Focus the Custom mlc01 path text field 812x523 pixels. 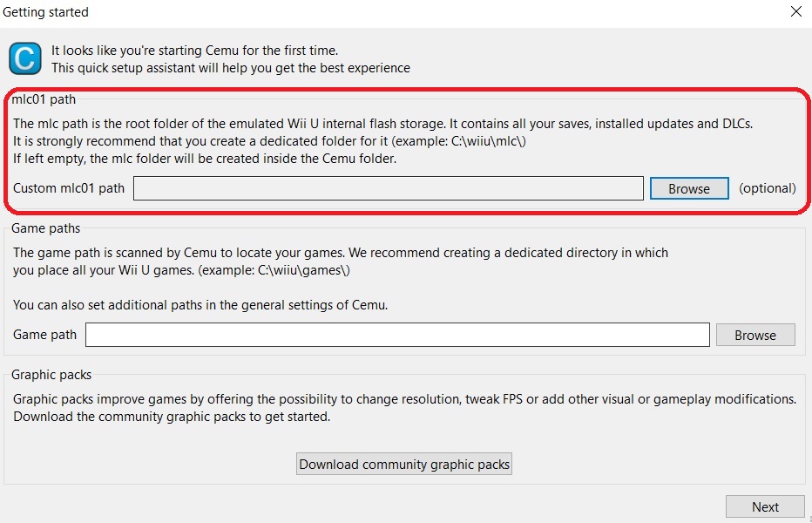388,188
